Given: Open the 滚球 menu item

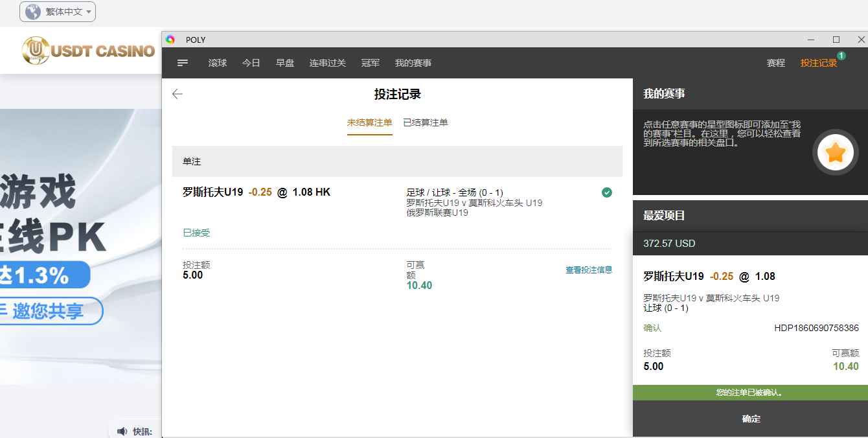Looking at the screenshot, I should click(x=218, y=63).
